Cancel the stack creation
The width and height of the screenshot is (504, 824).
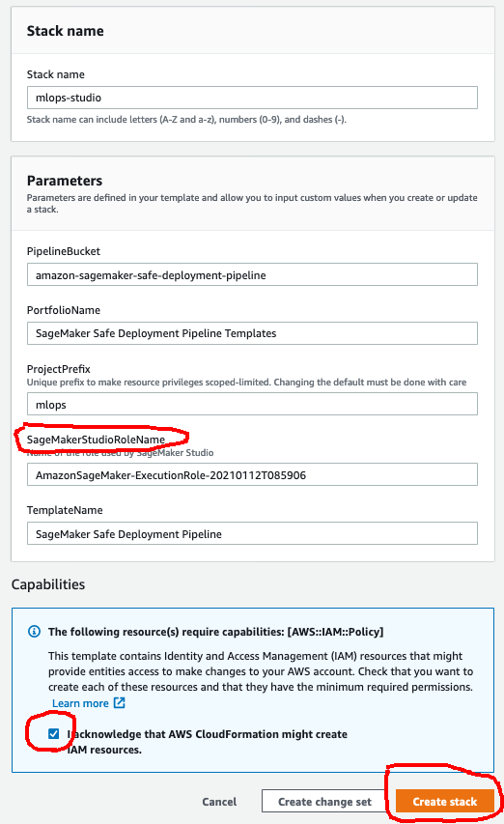pos(219,802)
